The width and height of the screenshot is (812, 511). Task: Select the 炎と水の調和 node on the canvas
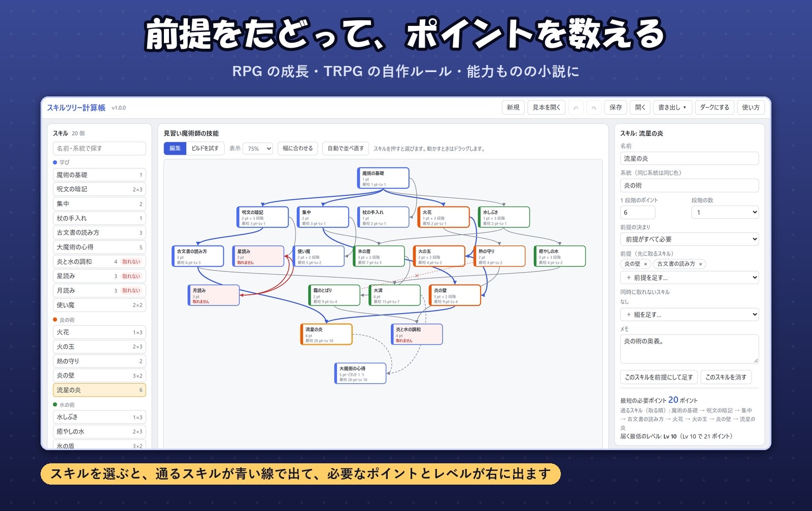pos(417,334)
